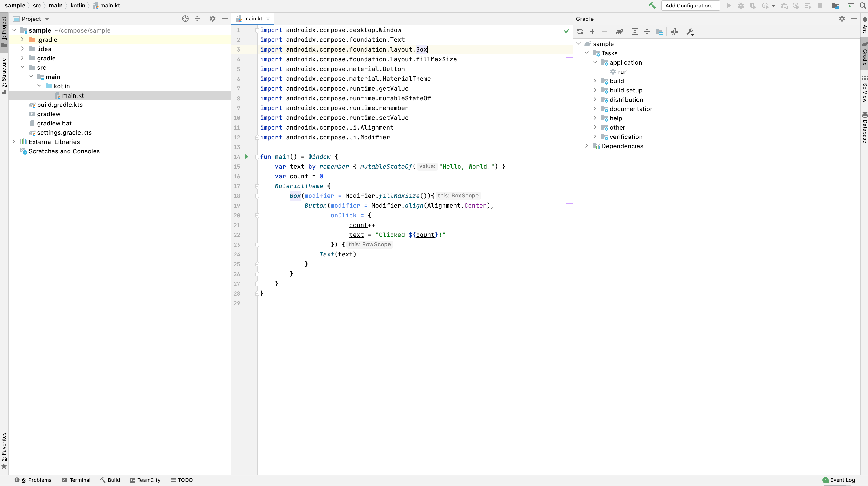Click the Execute Gradle Task elephant icon
The image size is (868, 486).
pos(619,32)
